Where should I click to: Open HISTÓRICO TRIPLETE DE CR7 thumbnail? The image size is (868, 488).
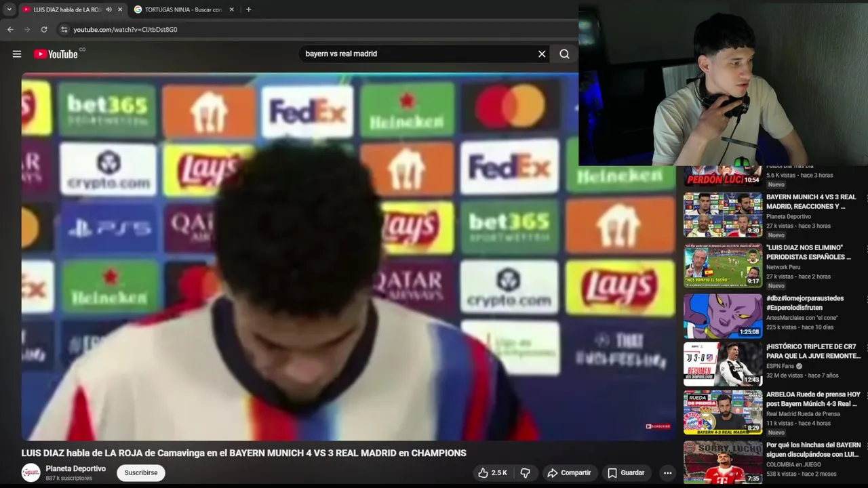723,364
